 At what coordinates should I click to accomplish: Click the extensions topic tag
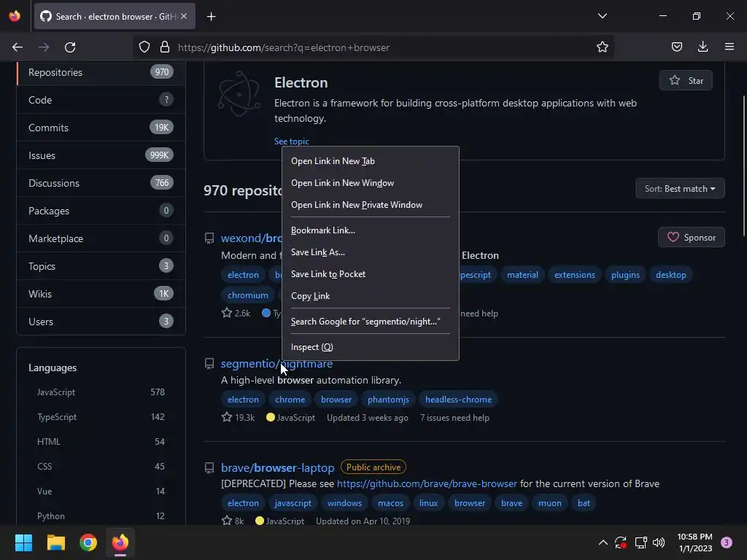pos(575,275)
